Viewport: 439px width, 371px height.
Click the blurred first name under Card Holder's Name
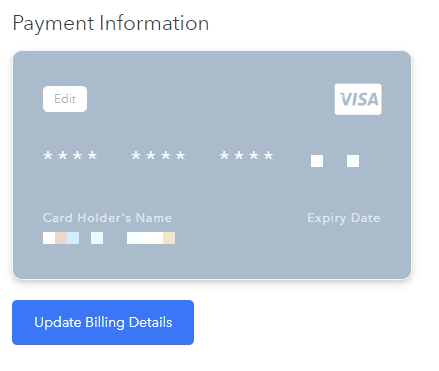coord(61,238)
